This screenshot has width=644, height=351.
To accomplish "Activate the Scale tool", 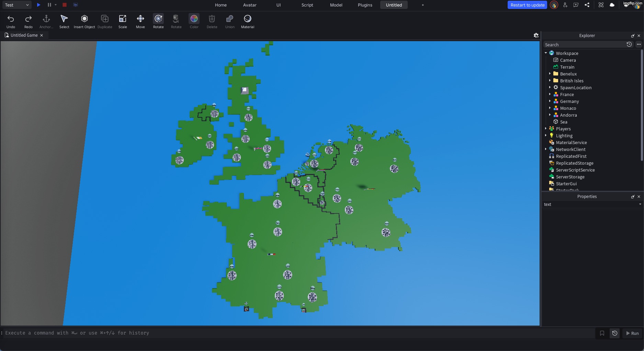I will [x=123, y=22].
